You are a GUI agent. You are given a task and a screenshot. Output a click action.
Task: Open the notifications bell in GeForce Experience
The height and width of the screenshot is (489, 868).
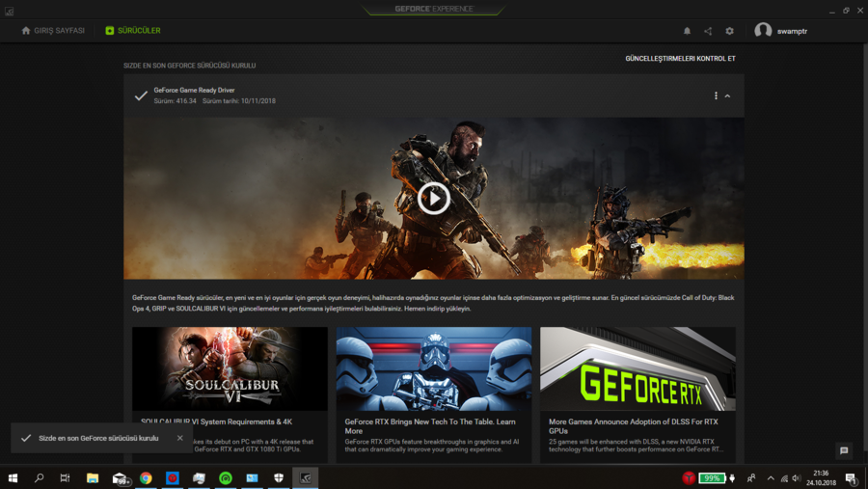pos(687,31)
